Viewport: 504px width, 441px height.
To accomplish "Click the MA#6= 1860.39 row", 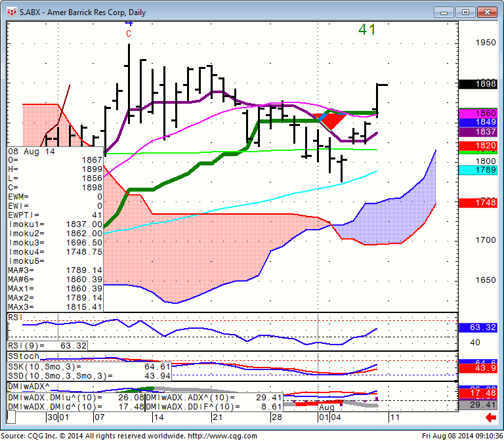I will coord(55,280).
